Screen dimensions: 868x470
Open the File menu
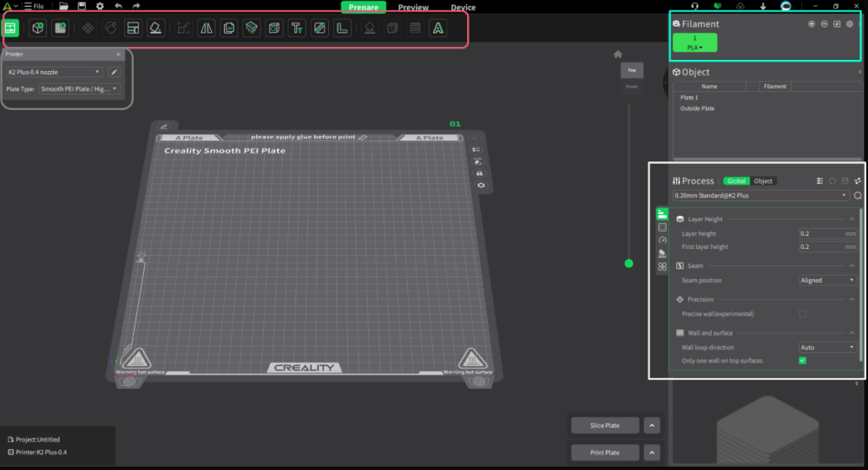coord(34,6)
